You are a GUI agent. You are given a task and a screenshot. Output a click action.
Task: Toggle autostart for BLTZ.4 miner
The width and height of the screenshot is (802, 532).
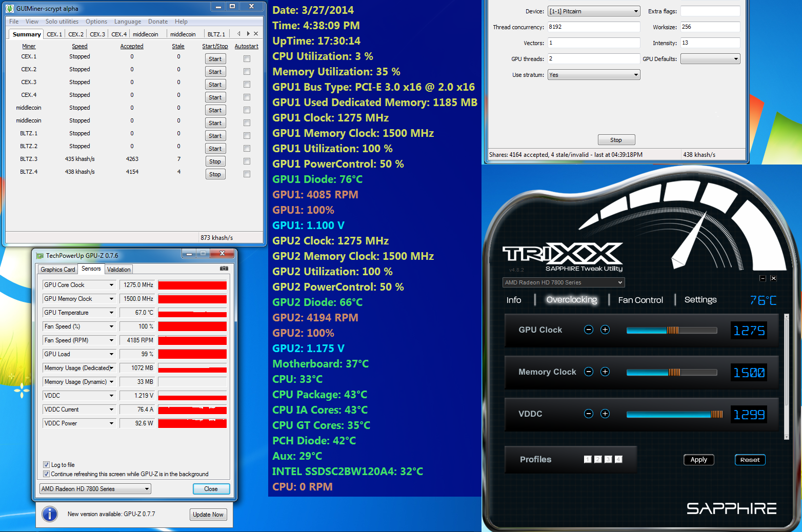click(x=247, y=174)
